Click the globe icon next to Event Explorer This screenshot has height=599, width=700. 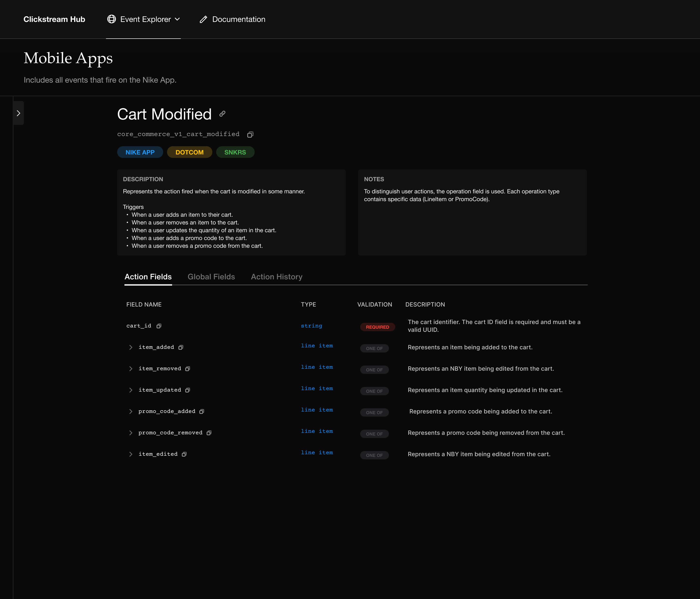point(112,19)
